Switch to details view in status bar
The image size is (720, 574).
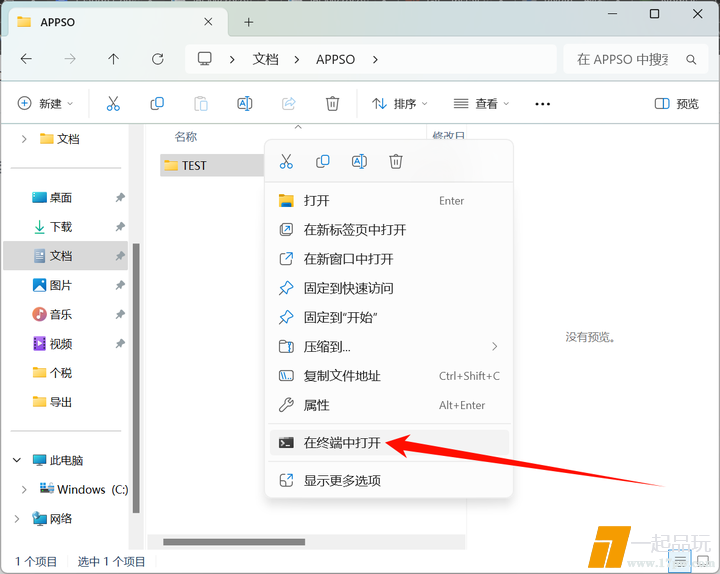pyautogui.click(x=680, y=562)
